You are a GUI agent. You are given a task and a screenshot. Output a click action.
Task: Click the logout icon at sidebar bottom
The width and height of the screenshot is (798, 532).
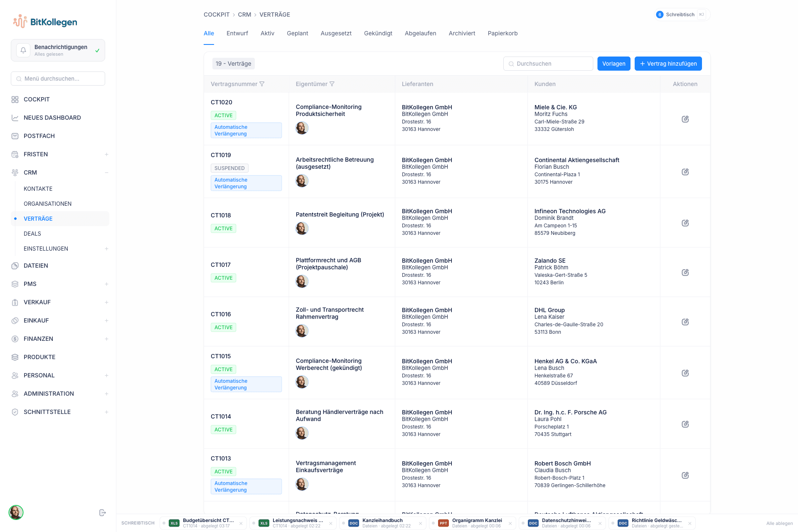click(102, 512)
